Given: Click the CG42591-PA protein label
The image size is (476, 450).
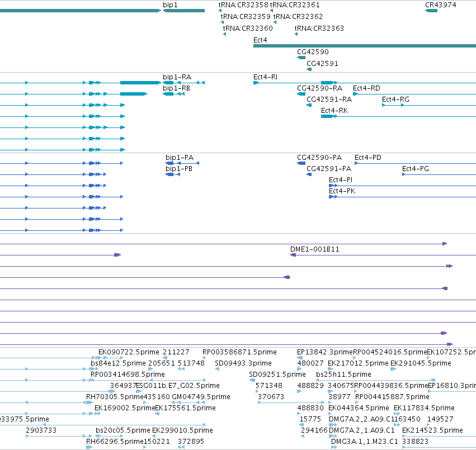Looking at the screenshot, I should (329, 169).
